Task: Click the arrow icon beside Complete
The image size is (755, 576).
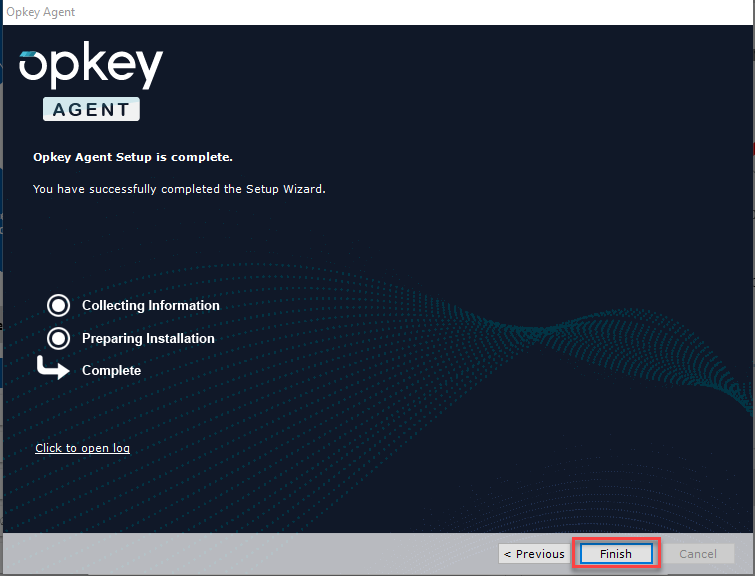Action: click(x=53, y=368)
